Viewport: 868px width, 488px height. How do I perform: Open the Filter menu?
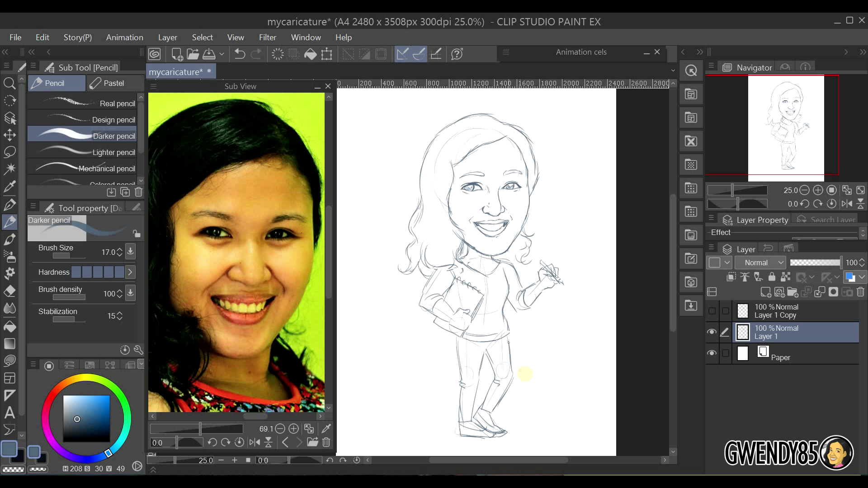pos(267,38)
